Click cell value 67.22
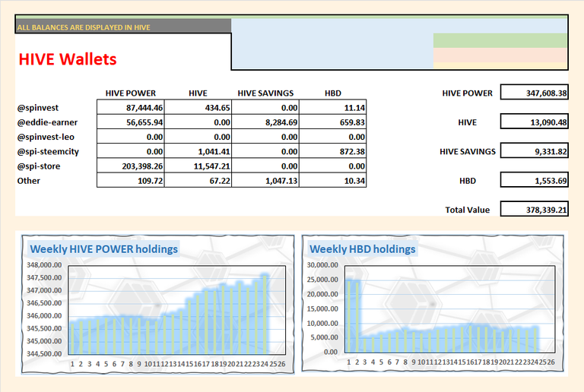Screen dimensions: 584x392 point(198,180)
